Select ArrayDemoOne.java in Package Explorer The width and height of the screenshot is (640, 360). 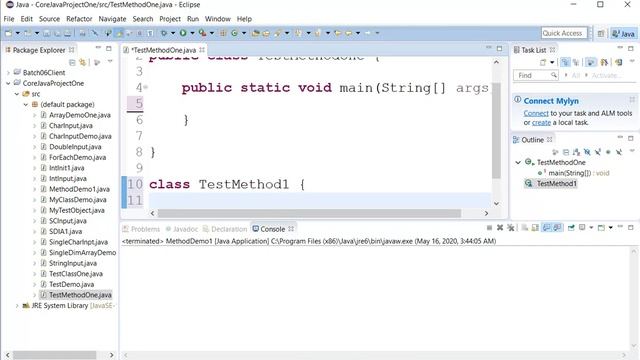(80, 115)
